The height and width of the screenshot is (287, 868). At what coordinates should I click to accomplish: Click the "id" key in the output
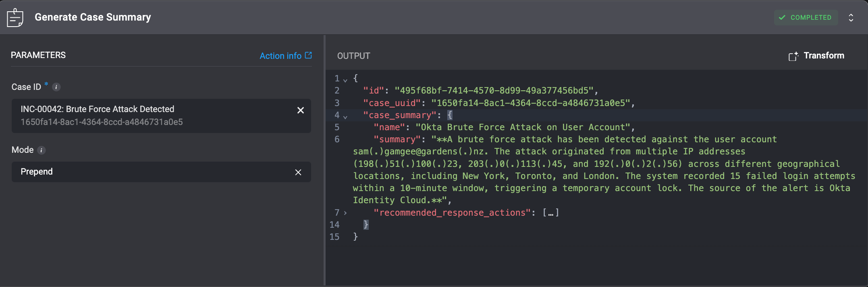(374, 91)
